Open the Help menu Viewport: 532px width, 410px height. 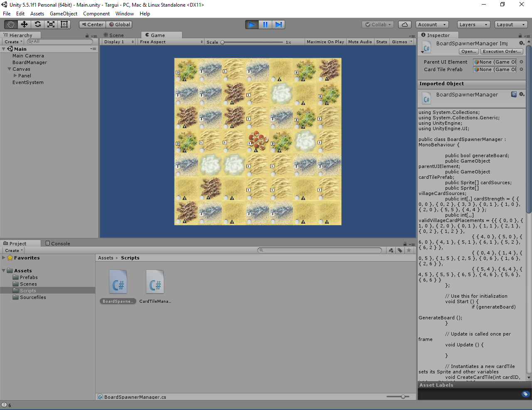tap(145, 14)
